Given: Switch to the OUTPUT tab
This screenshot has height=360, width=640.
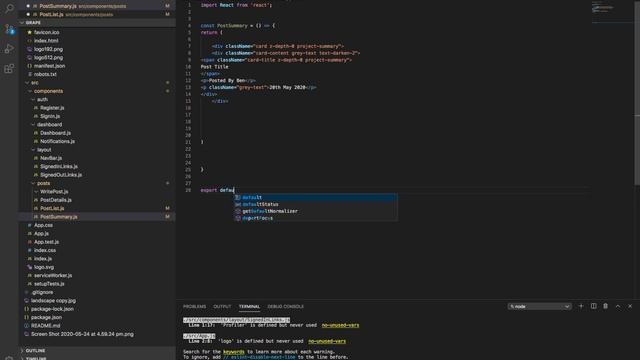Looking at the screenshot, I should (x=222, y=307).
